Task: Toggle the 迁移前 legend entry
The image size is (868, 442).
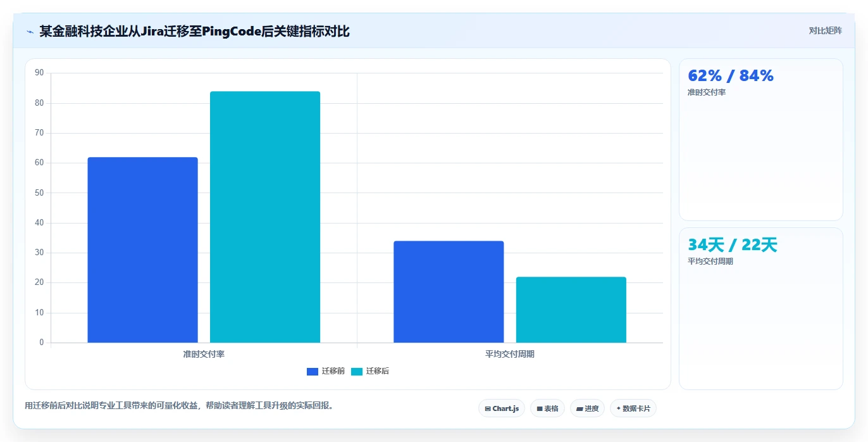Action: pyautogui.click(x=326, y=371)
